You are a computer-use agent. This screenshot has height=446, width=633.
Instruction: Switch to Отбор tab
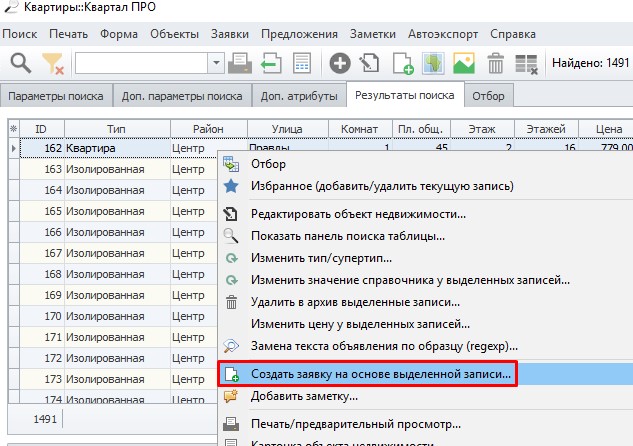(488, 96)
